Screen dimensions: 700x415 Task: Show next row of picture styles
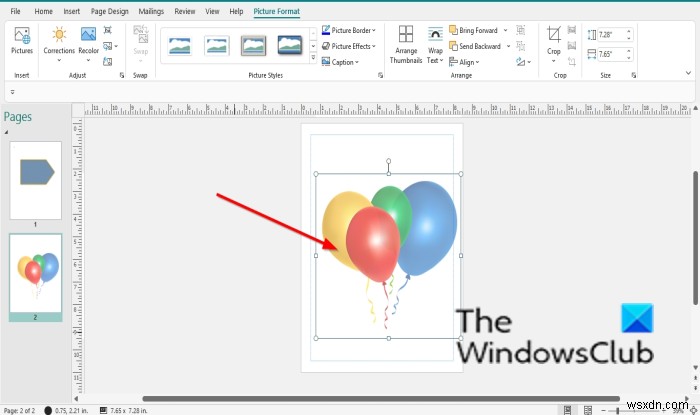pyautogui.click(x=313, y=46)
